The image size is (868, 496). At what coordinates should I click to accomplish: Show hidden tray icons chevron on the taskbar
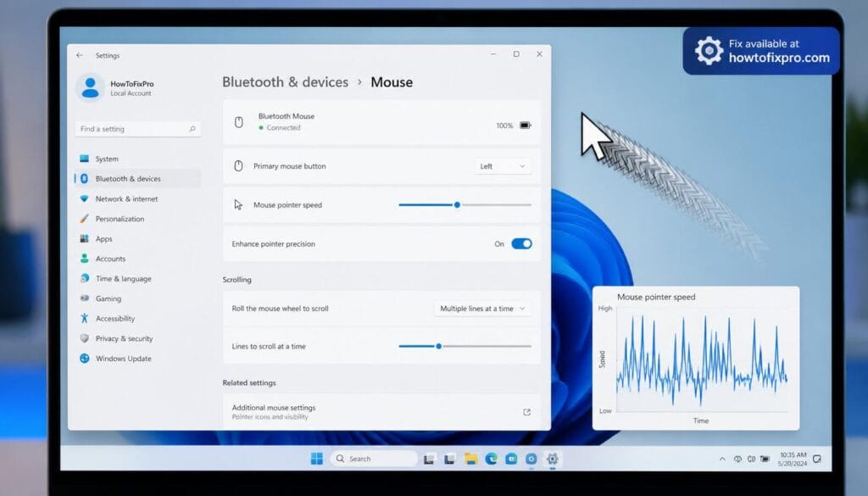coord(722,459)
